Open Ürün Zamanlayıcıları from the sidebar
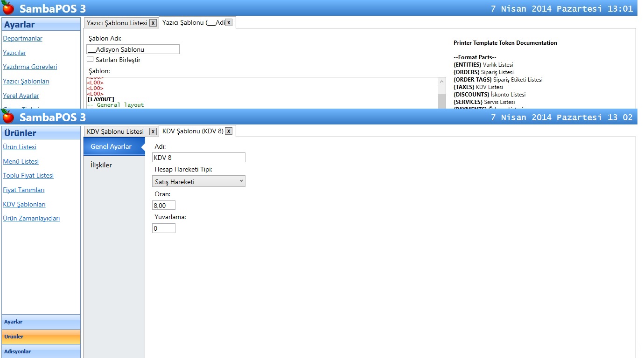Screen dimensions: 644x358 [31, 218]
